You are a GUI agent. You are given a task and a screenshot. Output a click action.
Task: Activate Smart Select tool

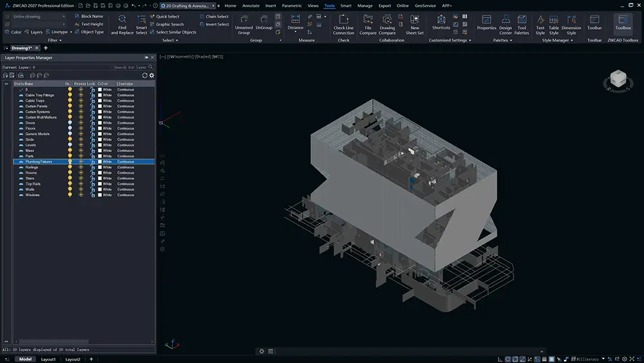pos(141,25)
